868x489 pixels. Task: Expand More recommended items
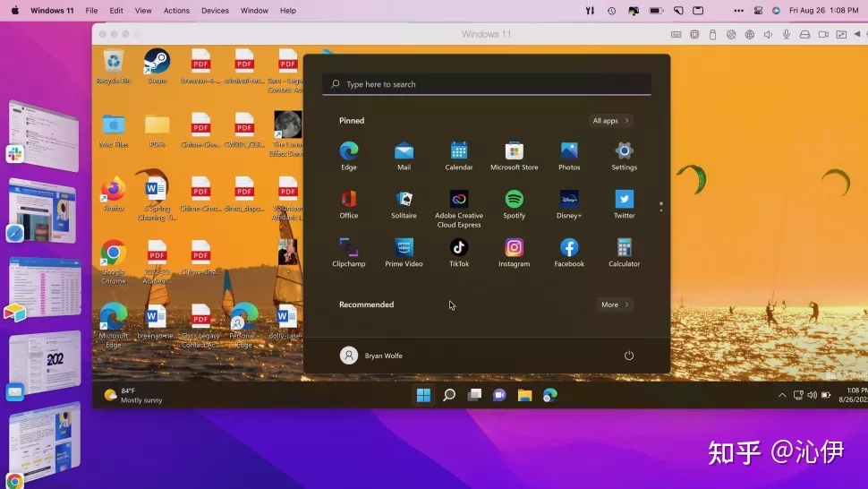[x=615, y=305]
